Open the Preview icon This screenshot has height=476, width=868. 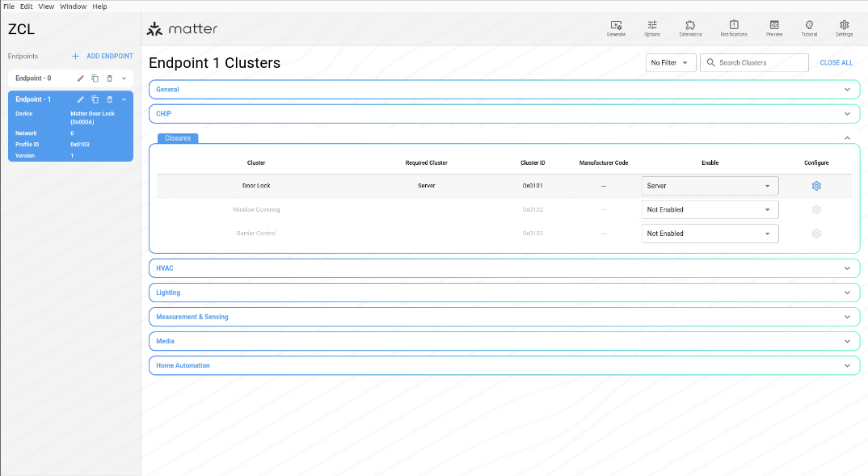(774, 27)
